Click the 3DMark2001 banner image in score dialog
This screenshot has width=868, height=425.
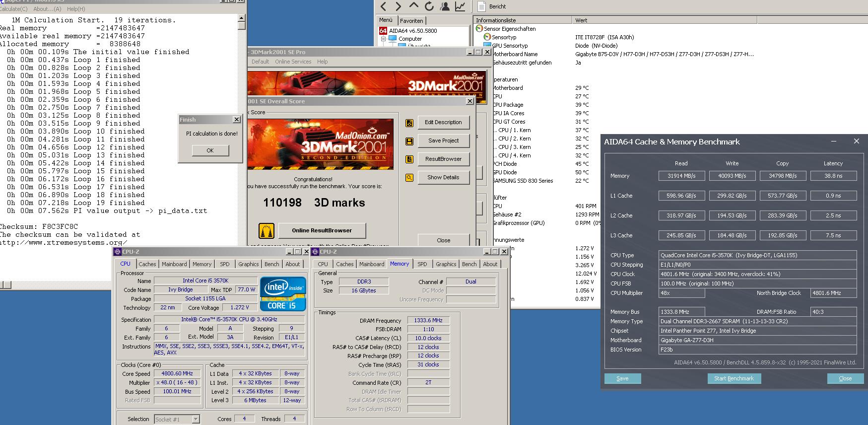click(x=320, y=144)
